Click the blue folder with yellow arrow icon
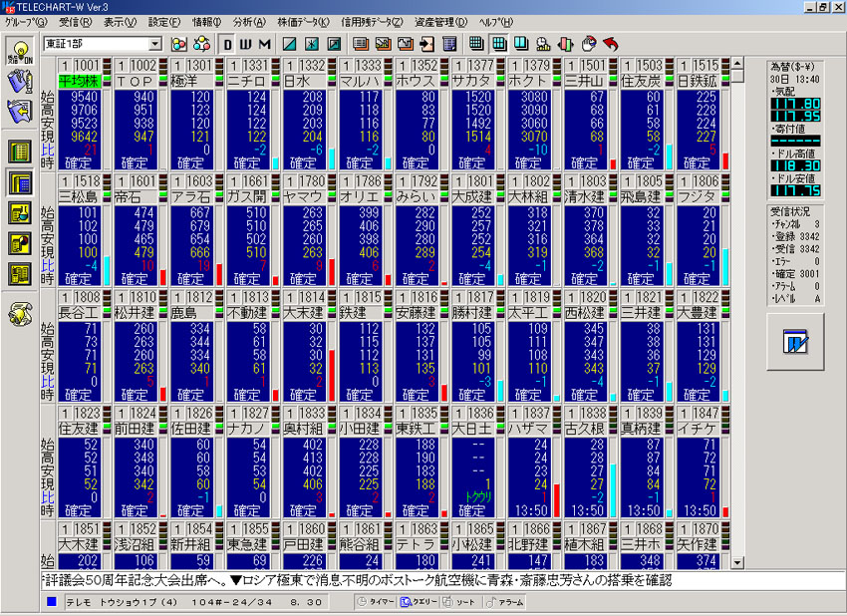 click(x=20, y=111)
